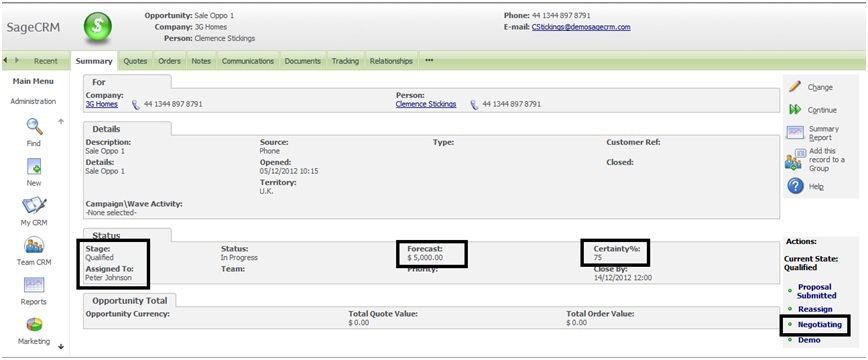Click the Help question mark icon
The image size is (868, 360).
click(795, 186)
